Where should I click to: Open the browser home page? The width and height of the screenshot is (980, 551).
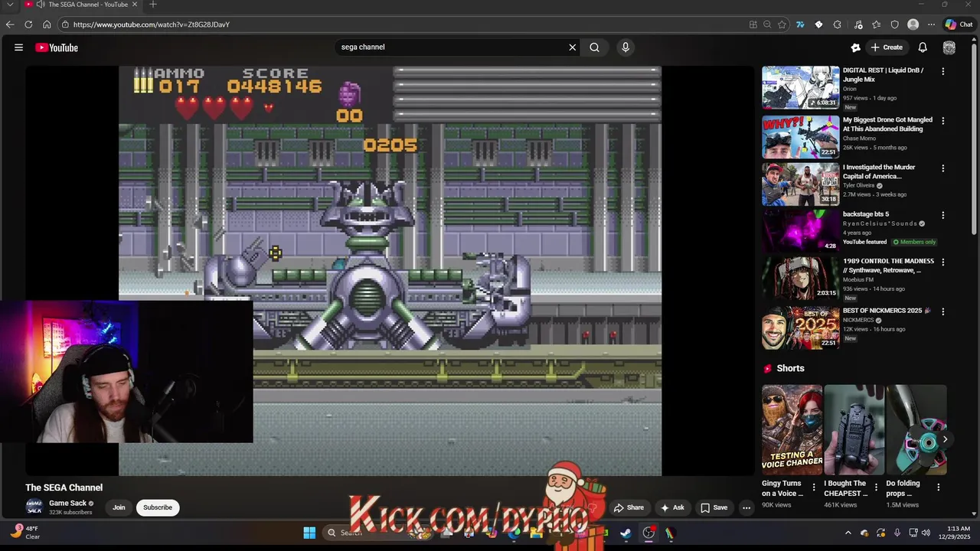(x=47, y=24)
